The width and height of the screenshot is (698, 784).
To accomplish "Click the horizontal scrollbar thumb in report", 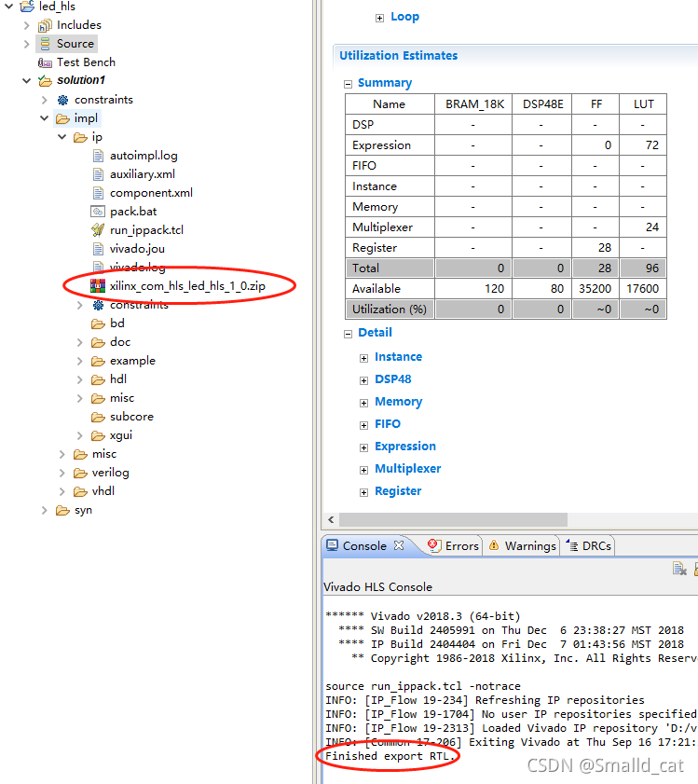I will [454, 520].
